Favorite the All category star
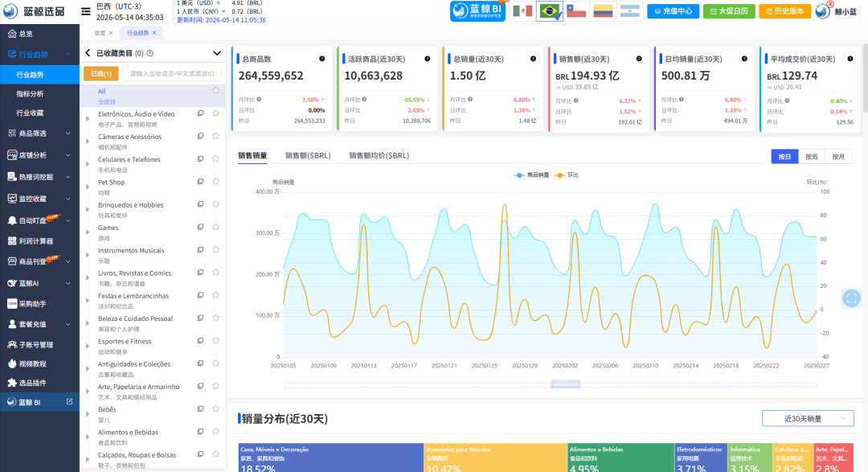 (x=216, y=90)
